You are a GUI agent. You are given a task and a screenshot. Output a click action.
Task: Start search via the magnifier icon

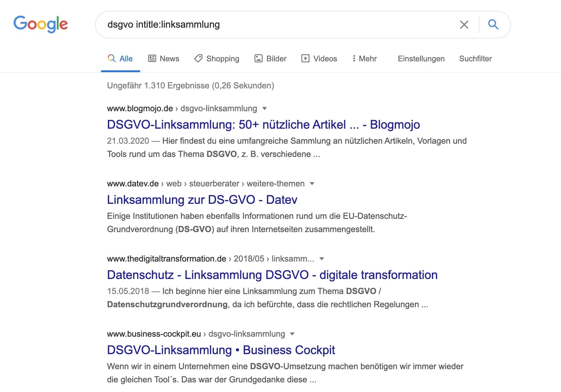click(x=493, y=24)
